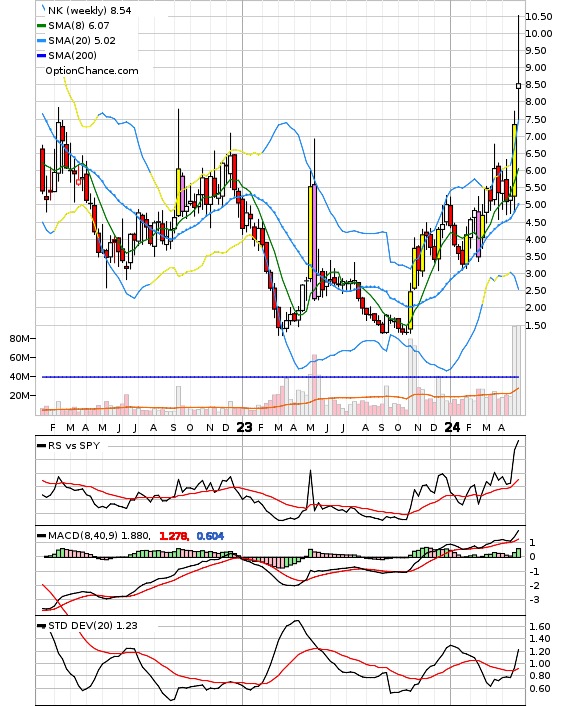This screenshot has height=706, width=566.
Task: Click the blue MACD histogram value 0.604
Action: [x=210, y=536]
